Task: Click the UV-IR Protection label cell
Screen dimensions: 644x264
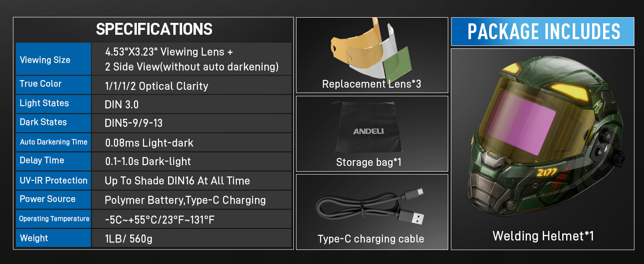Action: [x=54, y=180]
